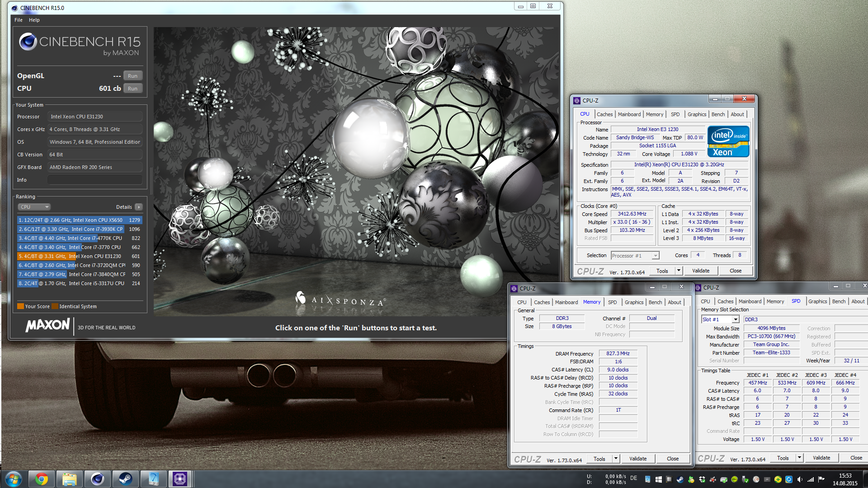Launch Google Chrome from the taskbar

tap(42, 479)
